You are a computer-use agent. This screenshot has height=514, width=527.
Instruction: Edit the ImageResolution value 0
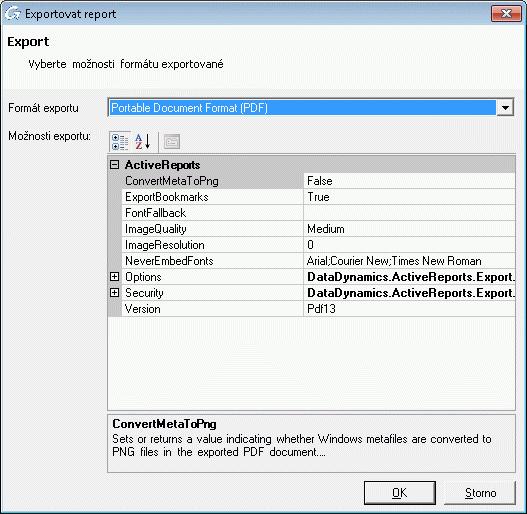[x=409, y=245]
